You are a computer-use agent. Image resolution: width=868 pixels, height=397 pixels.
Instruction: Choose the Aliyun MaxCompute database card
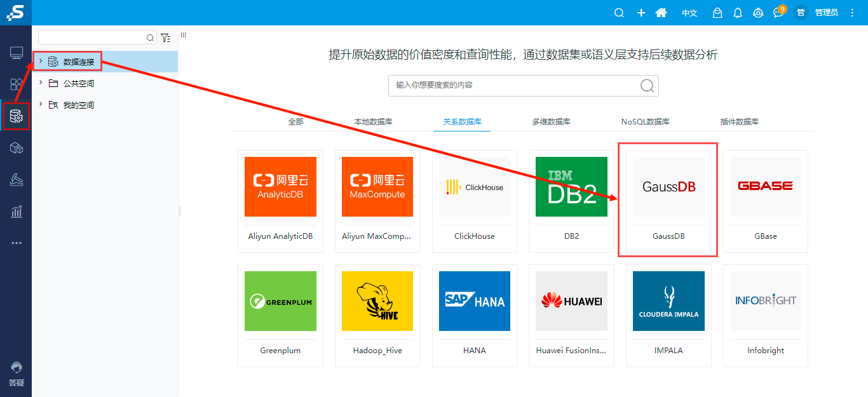coord(377,201)
